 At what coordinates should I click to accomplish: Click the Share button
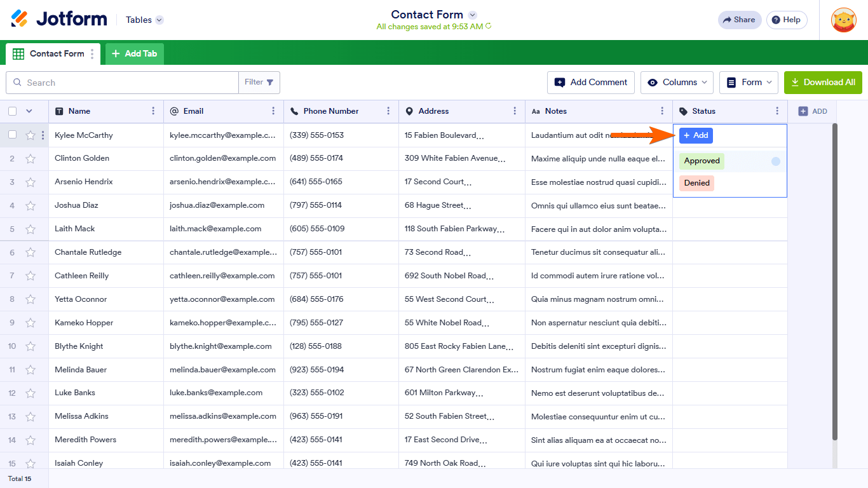(740, 20)
